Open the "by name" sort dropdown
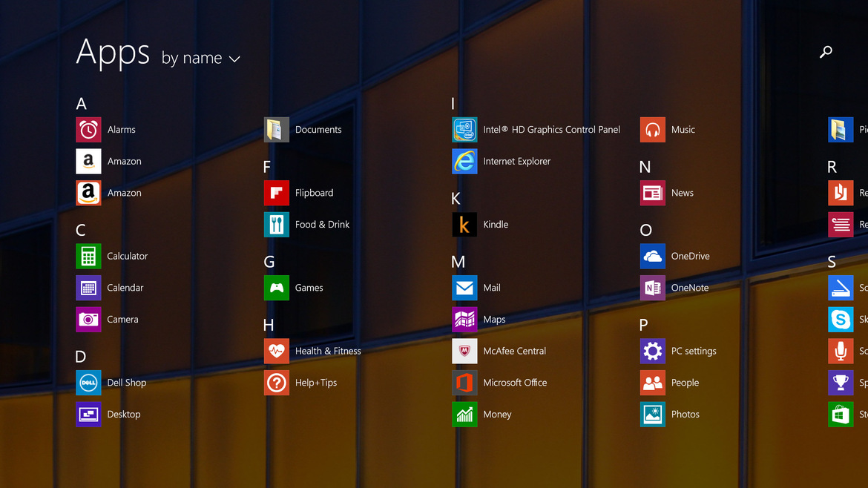Viewport: 868px width, 488px height. pyautogui.click(x=200, y=58)
